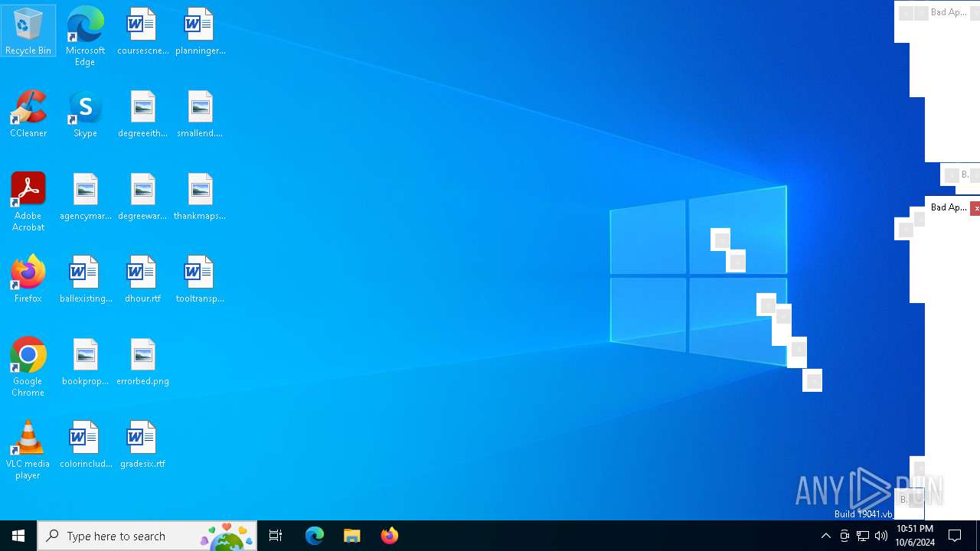
Task: Select the Google Chrome desktop shortcut
Action: click(x=28, y=367)
